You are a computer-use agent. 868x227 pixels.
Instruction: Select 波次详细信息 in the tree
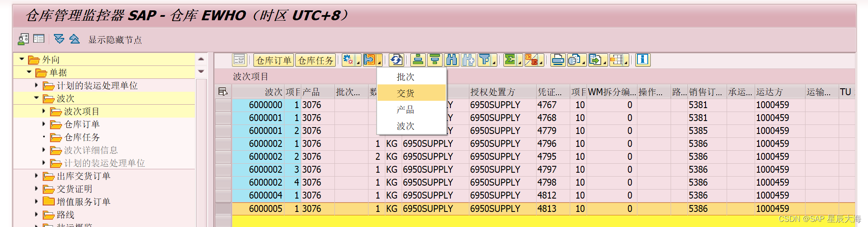(91, 150)
